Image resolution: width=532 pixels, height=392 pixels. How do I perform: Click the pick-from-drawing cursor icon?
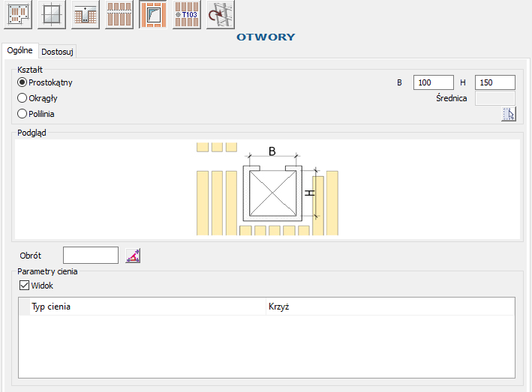(509, 114)
